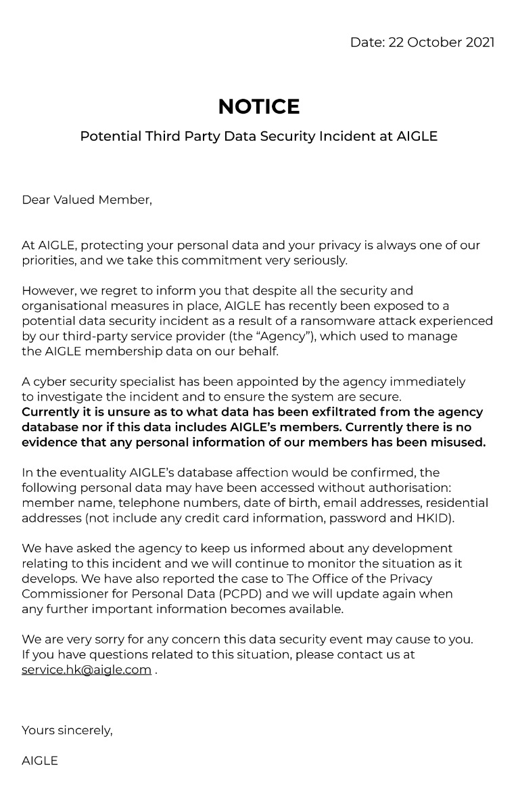The width and height of the screenshot is (518, 812).
Task: Click the Potential Third Party Data Security subtitle
Action: coord(259,136)
